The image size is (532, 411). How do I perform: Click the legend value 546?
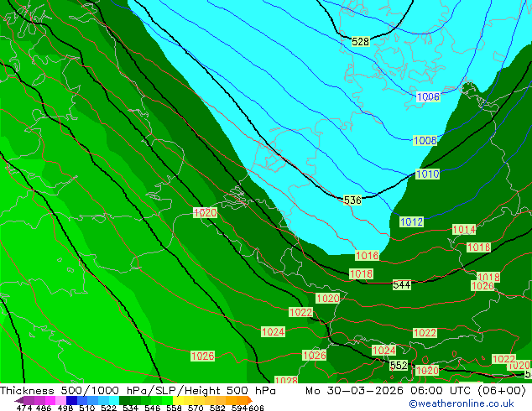pos(153,408)
